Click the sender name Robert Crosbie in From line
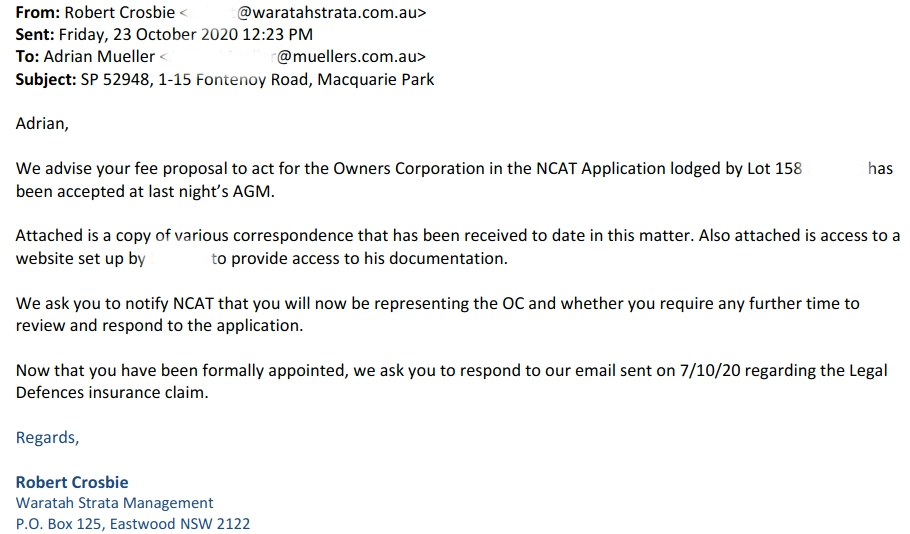The height and width of the screenshot is (534, 910). point(120,12)
